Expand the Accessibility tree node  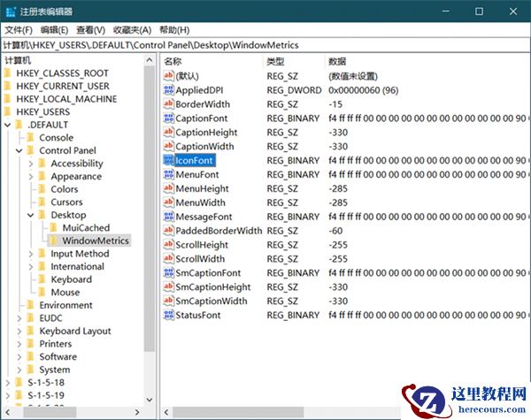coord(31,164)
